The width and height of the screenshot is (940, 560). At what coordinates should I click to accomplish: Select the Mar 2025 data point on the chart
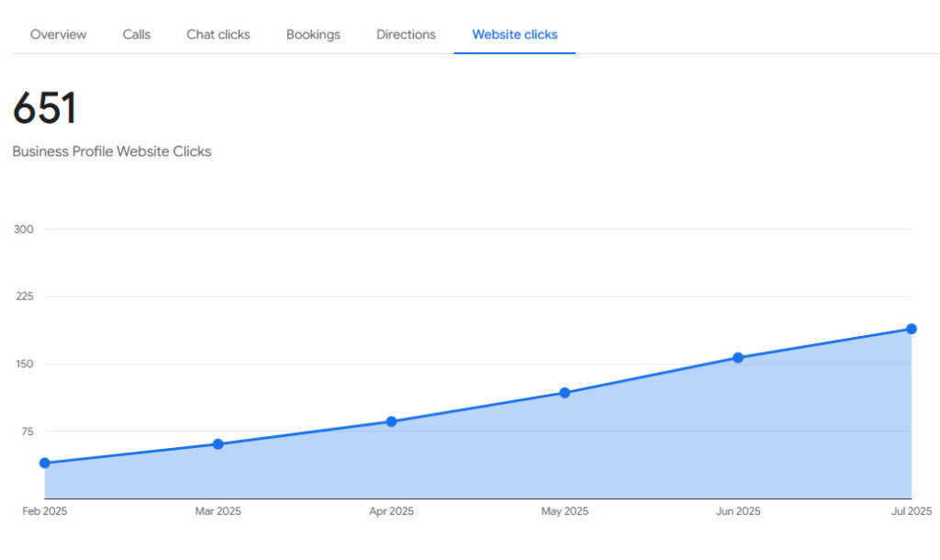pyautogui.click(x=218, y=444)
